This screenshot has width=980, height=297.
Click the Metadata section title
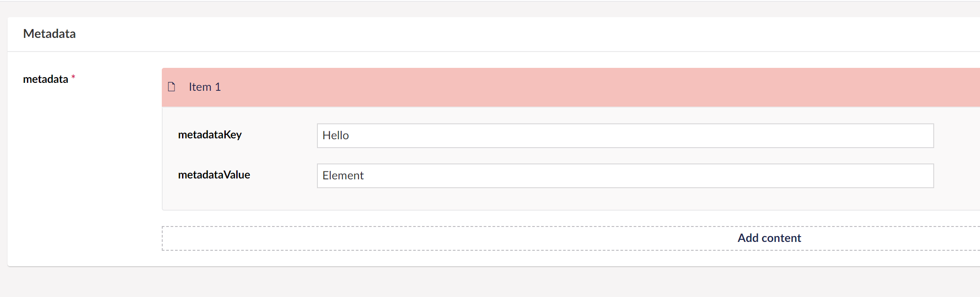(50, 33)
